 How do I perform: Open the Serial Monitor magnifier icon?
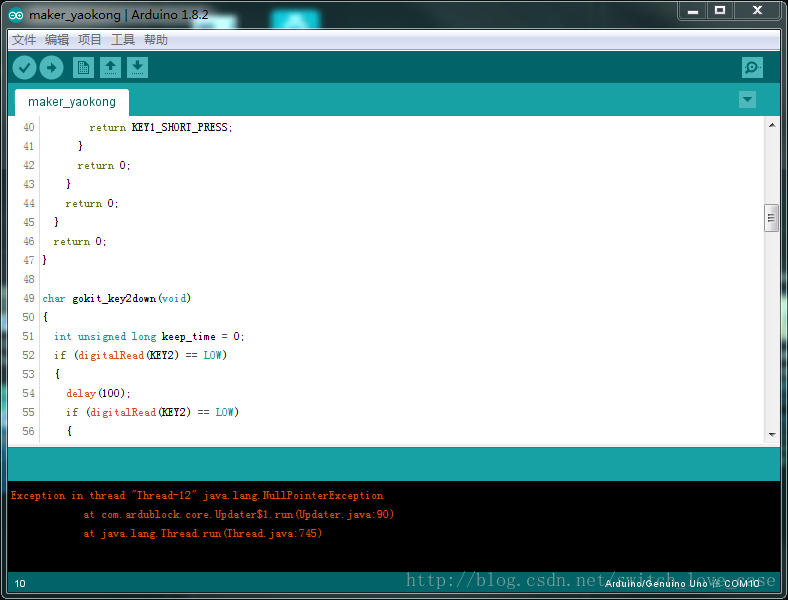(752, 67)
